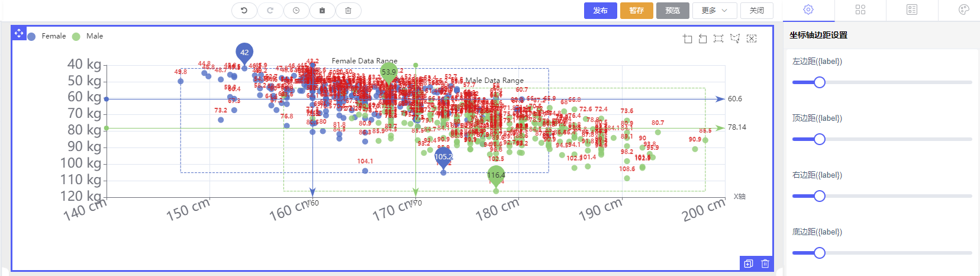This screenshot has height=276, width=980.
Task: Click the data zoom icon on chart
Action: pos(687,38)
